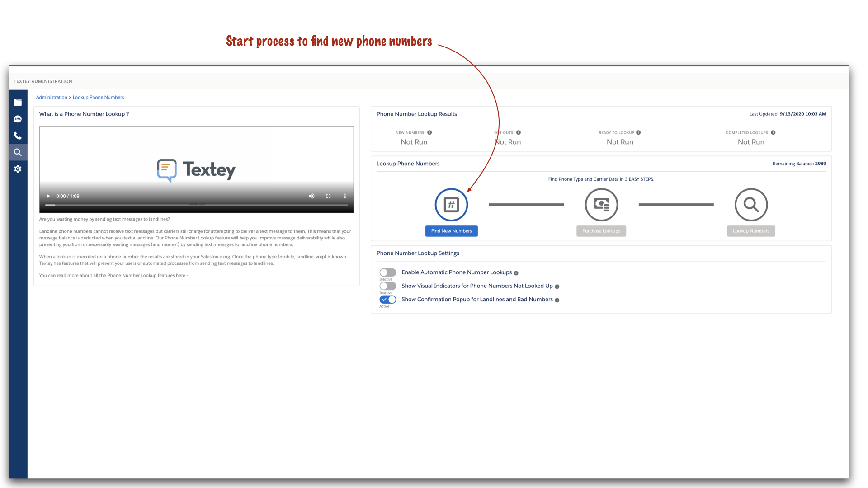Toggle Show Visual Indicators for Phone Numbers
Viewport: 868px width, 488px height.
click(x=388, y=286)
